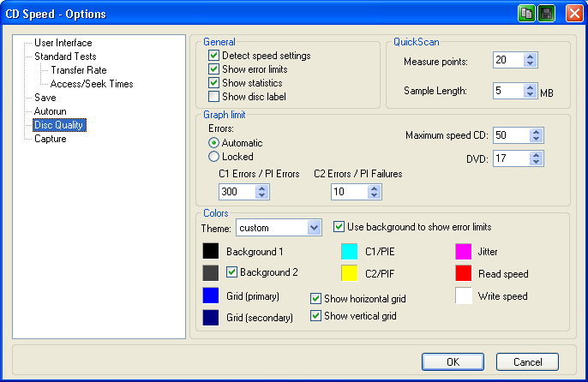Change the magenta Jitter color swatch
Screen dimensions: 588x382
click(x=463, y=252)
